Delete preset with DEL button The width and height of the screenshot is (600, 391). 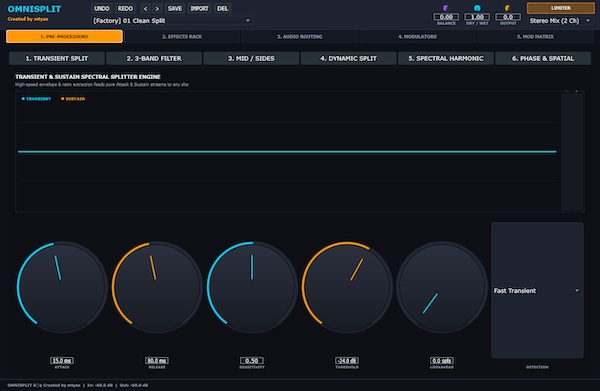(222, 8)
